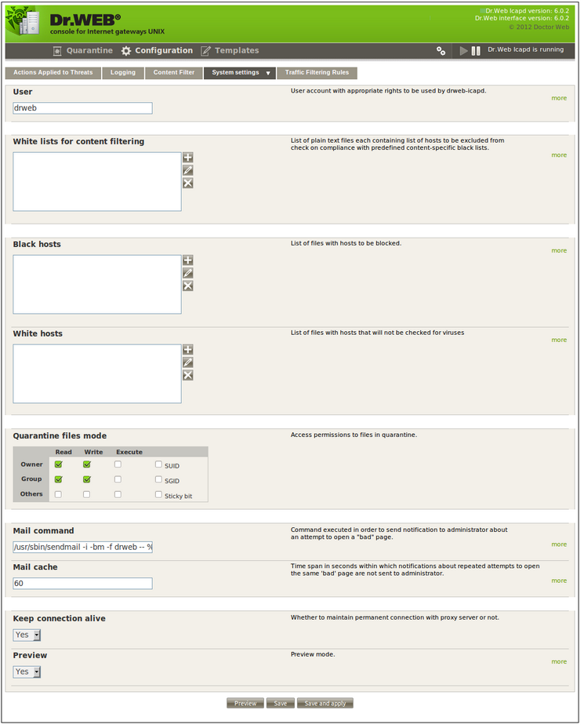Image resolution: width=584 pixels, height=728 pixels.
Task: Toggle Group Write permission checkbox
Action: (87, 479)
